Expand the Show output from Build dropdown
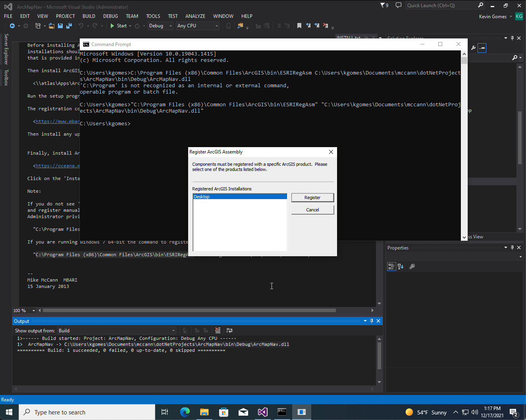The height and width of the screenshot is (420, 526). pyautogui.click(x=117, y=331)
